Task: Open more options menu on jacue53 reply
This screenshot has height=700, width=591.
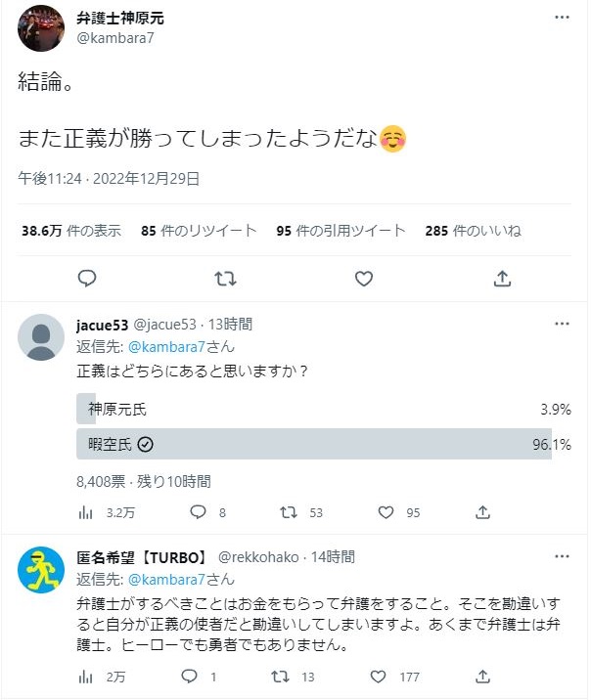Action: click(x=562, y=324)
